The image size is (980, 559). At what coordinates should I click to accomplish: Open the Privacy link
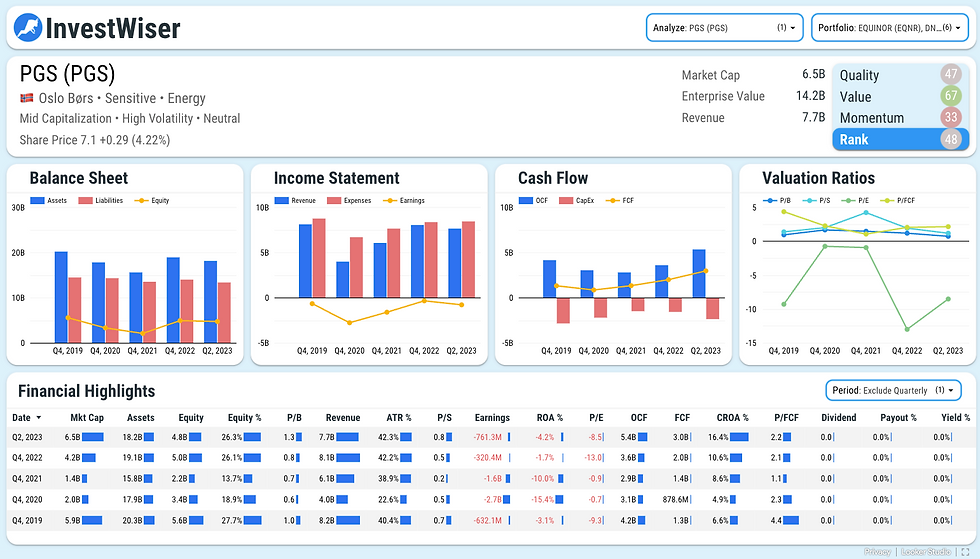coord(878,551)
